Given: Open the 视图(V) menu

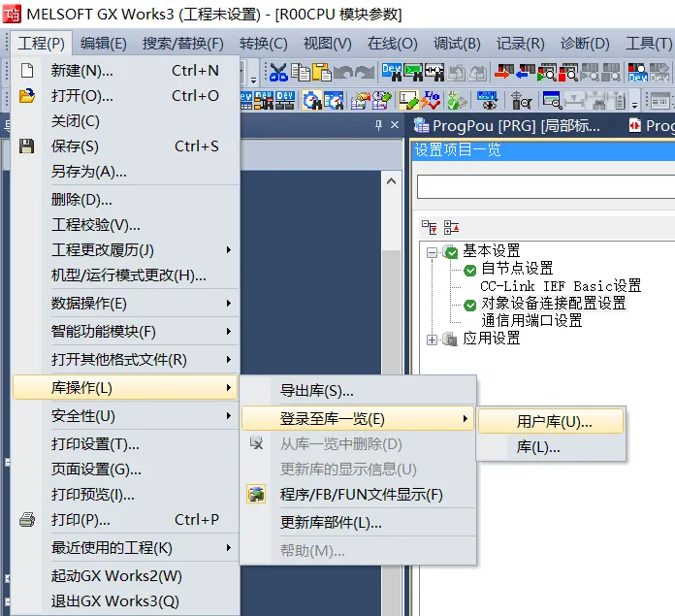Looking at the screenshot, I should click(327, 44).
